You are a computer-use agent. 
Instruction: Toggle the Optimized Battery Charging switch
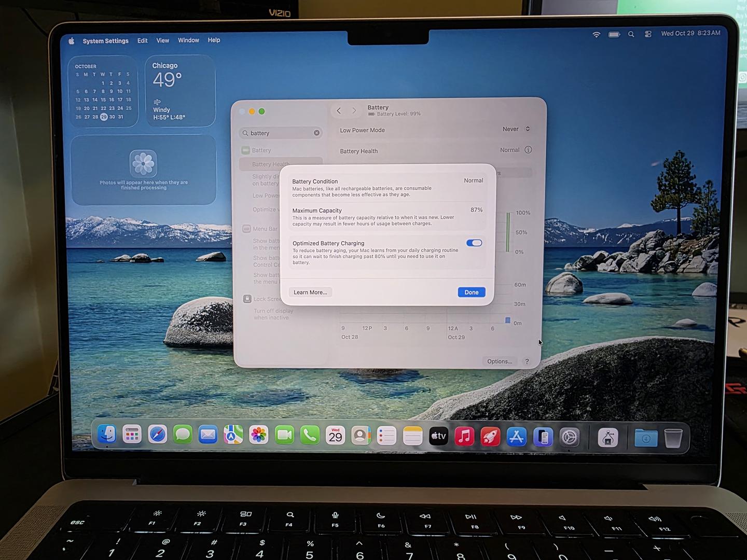(x=474, y=243)
